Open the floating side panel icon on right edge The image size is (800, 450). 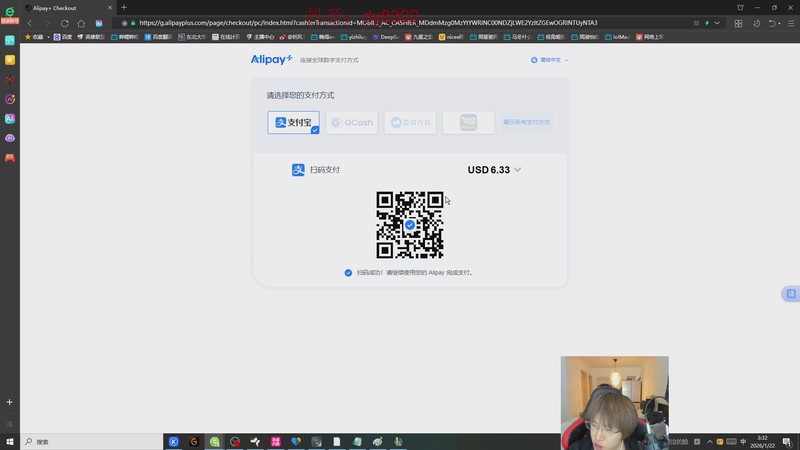791,294
